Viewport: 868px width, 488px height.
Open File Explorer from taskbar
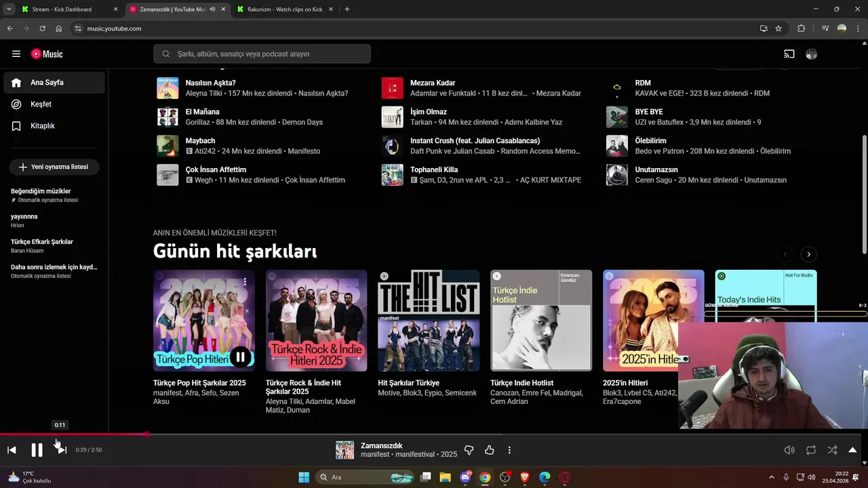[445, 477]
